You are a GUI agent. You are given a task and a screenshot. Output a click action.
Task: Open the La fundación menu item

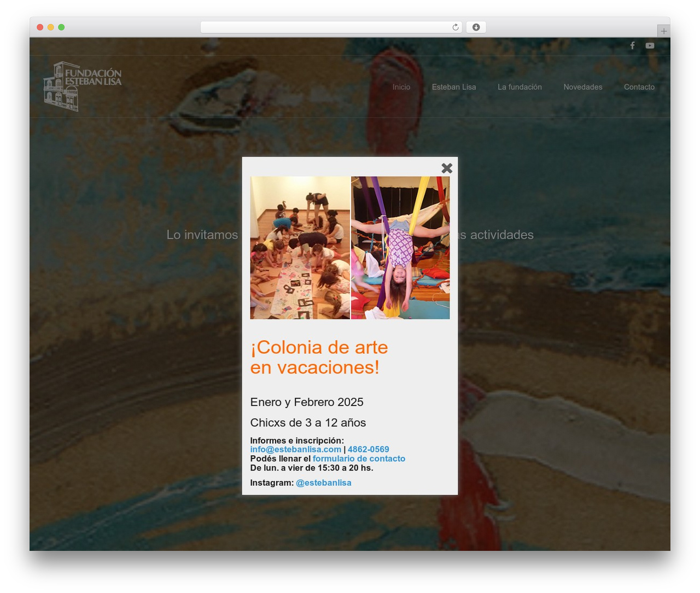[x=520, y=87]
